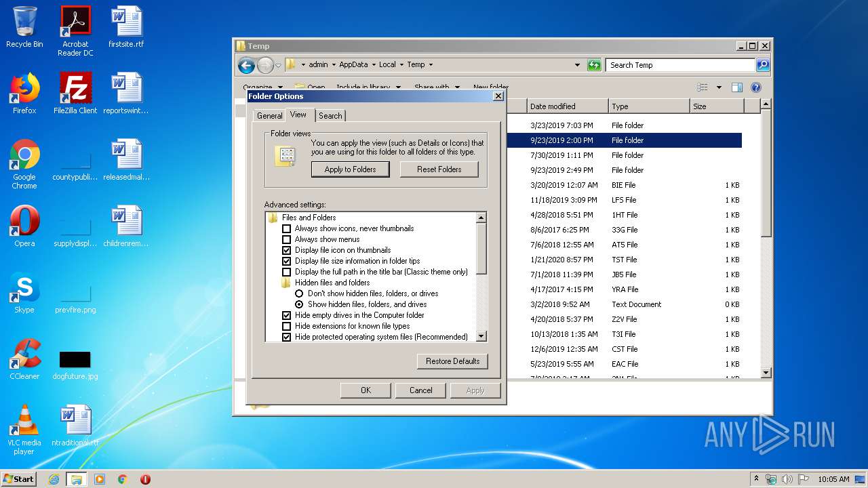Select the releasedmal document on the desktop
Viewport: 868px width, 488px height.
click(x=126, y=160)
